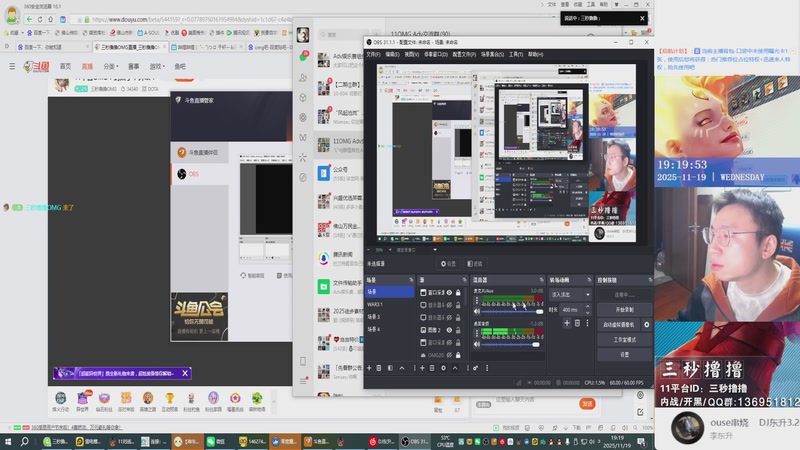The height and width of the screenshot is (450, 800).
Task: Open source properties gear in Sources toolbar
Action: (443, 368)
